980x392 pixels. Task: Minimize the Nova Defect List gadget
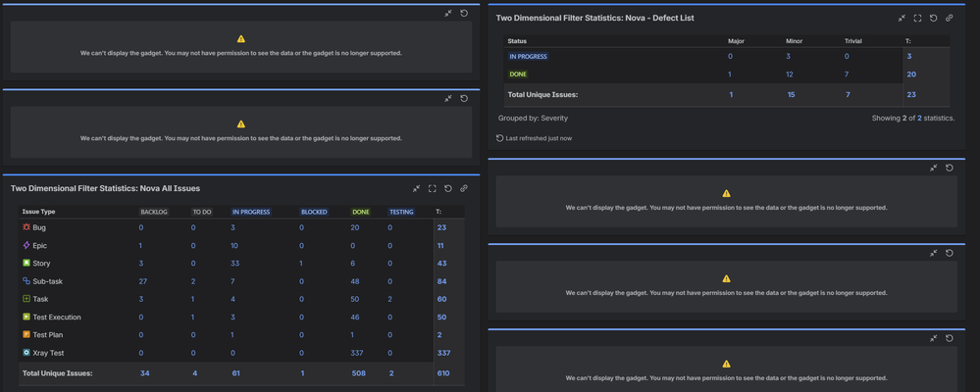(902, 18)
